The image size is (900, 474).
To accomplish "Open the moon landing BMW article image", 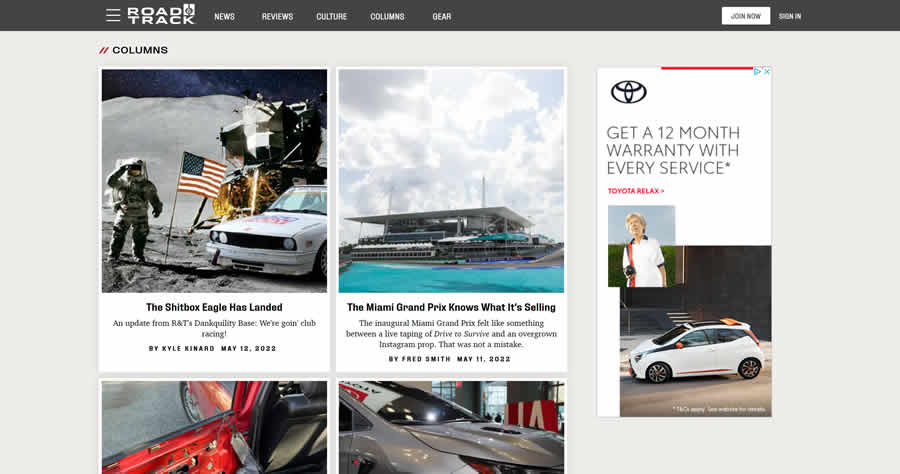I will tap(214, 180).
